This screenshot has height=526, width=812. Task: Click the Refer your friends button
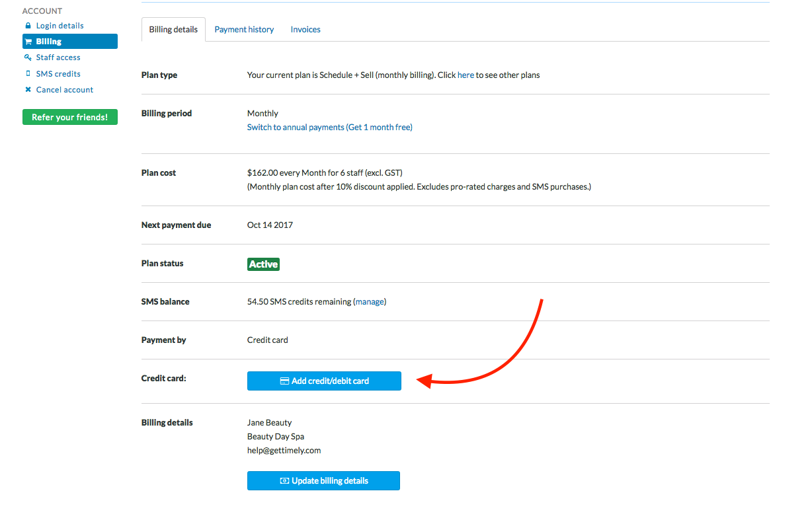coord(69,117)
